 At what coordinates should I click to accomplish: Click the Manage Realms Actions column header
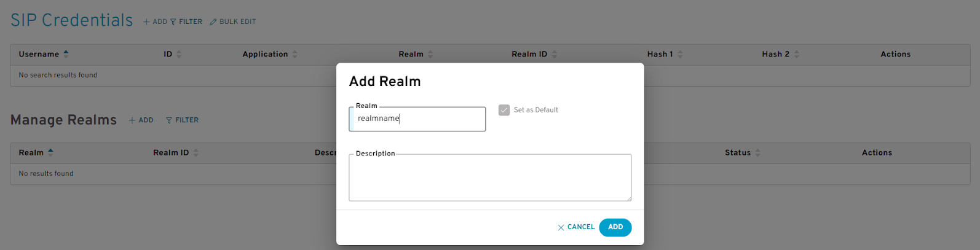coord(877,152)
